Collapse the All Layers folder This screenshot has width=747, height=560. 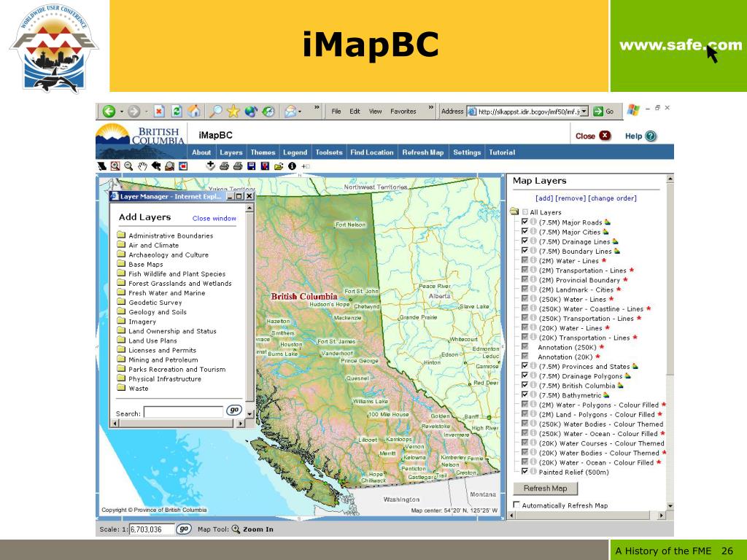pos(514,211)
